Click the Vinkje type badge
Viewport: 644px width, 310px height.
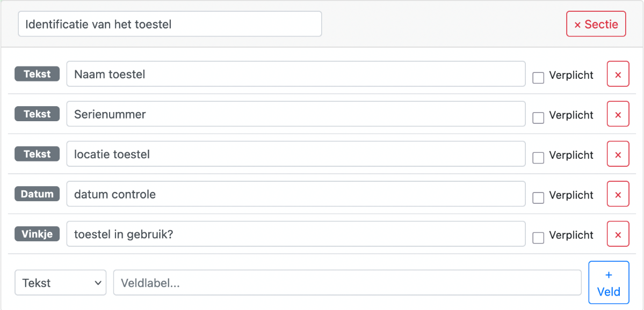(x=37, y=234)
